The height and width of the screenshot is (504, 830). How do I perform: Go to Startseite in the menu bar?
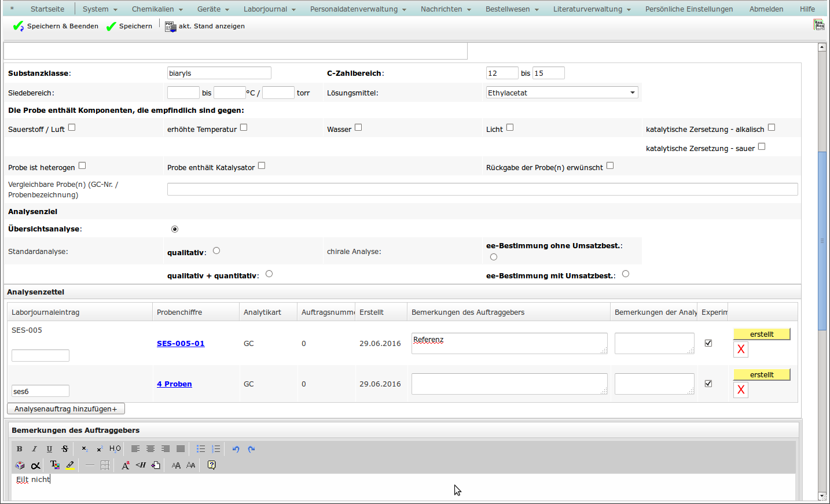coord(47,9)
